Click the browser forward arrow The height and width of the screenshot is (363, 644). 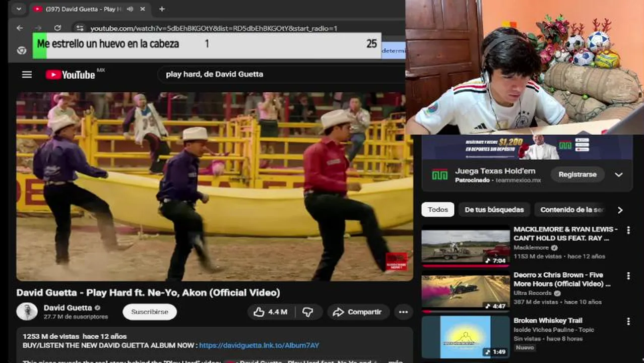pyautogui.click(x=38, y=28)
